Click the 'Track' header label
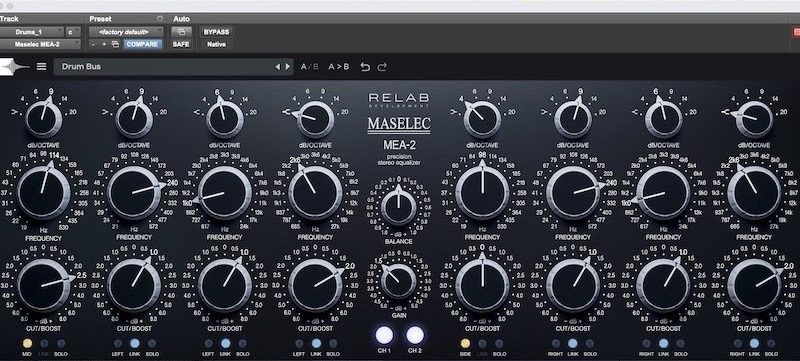The height and width of the screenshot is (361, 800). point(9,19)
